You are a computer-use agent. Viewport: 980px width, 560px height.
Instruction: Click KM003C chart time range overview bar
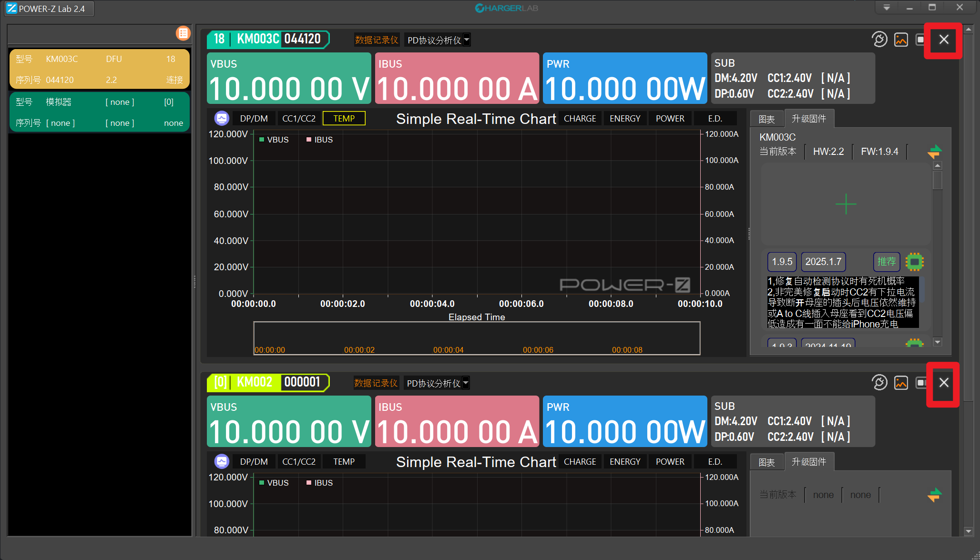click(477, 338)
